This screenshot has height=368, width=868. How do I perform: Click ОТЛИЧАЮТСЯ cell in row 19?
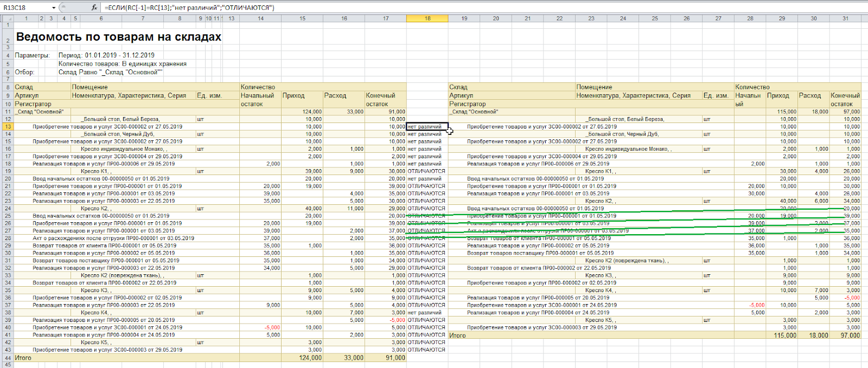click(427, 171)
